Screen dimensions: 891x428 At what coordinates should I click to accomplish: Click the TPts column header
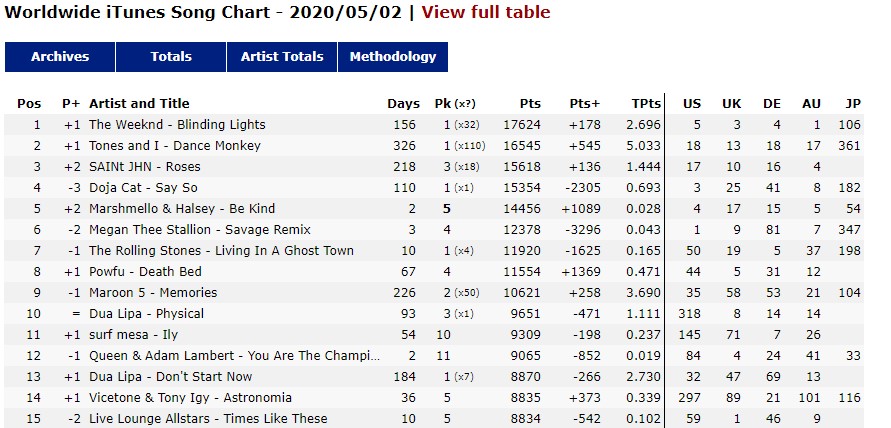pyautogui.click(x=646, y=103)
